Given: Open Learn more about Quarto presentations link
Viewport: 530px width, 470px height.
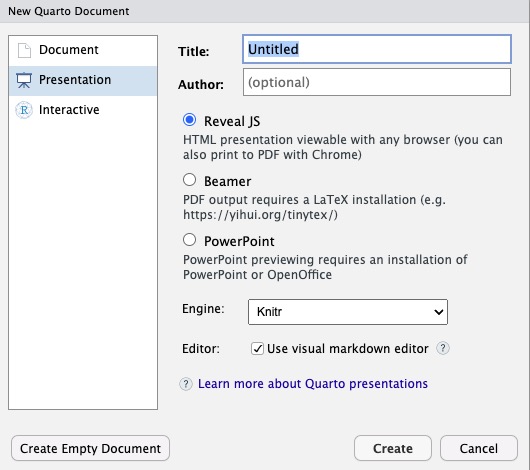Looking at the screenshot, I should (x=313, y=384).
